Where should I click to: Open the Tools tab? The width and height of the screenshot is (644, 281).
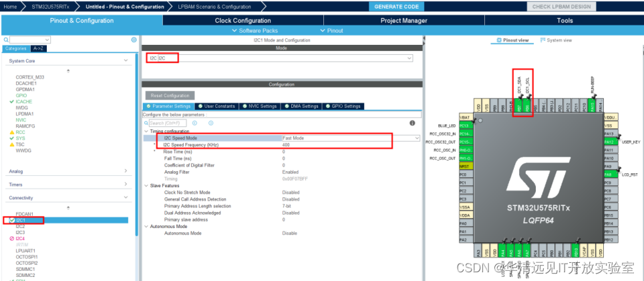(x=565, y=21)
